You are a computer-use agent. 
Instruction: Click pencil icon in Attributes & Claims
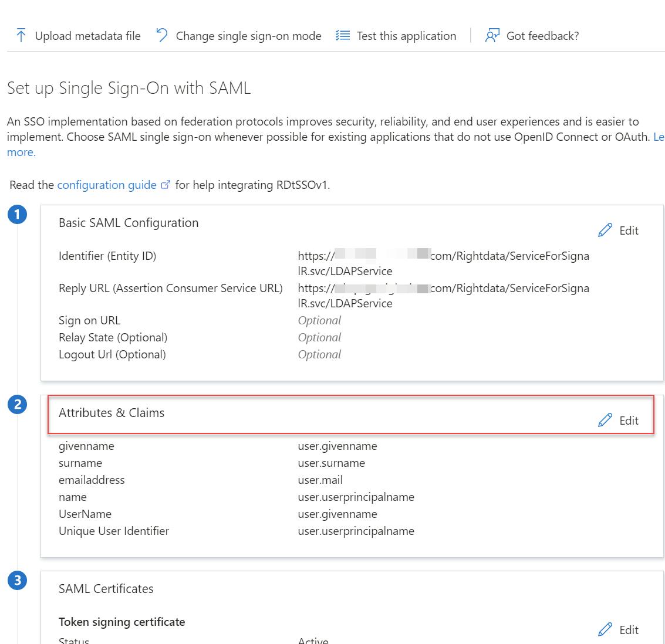click(605, 420)
